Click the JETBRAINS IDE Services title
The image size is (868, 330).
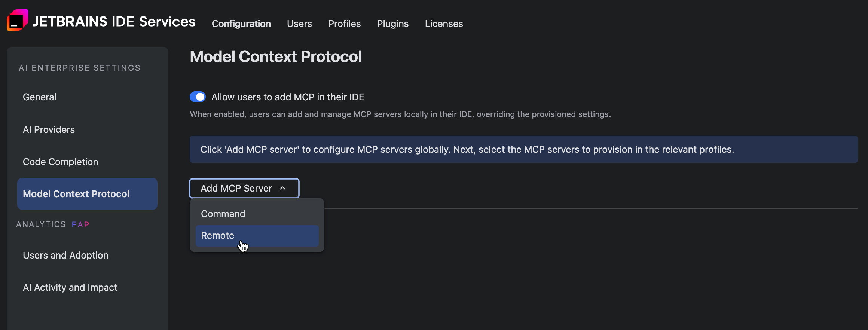pyautogui.click(x=114, y=22)
